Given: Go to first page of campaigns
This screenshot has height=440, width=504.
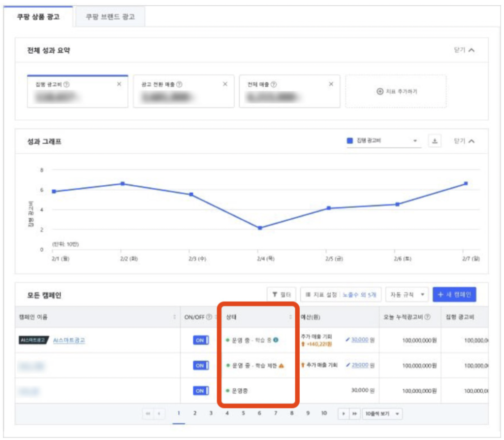Looking at the screenshot, I should [148, 413].
